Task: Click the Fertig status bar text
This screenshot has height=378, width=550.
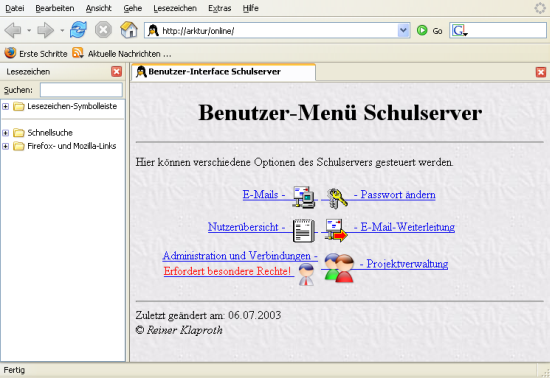Action: click(14, 370)
